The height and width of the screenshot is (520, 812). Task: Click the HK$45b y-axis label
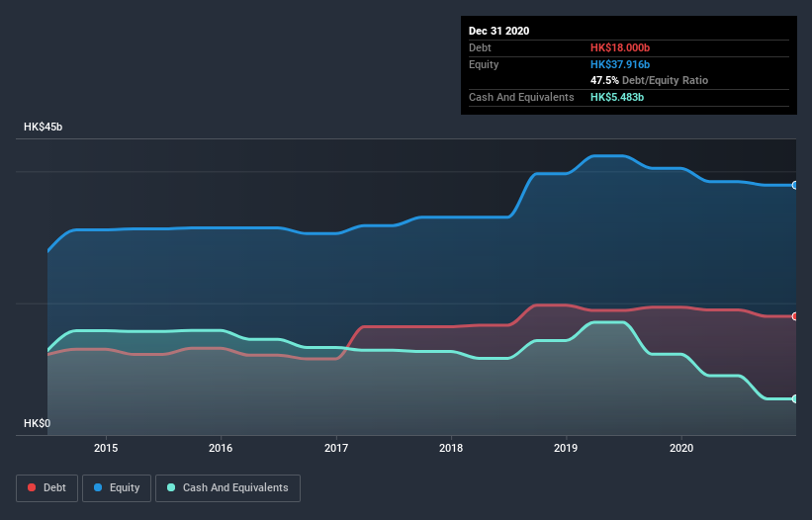click(x=43, y=128)
